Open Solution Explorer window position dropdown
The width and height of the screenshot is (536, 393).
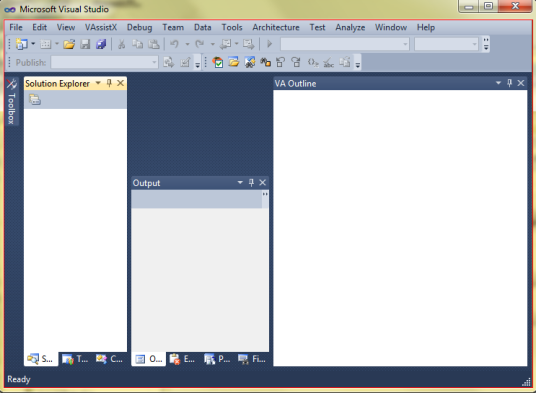(x=98, y=83)
